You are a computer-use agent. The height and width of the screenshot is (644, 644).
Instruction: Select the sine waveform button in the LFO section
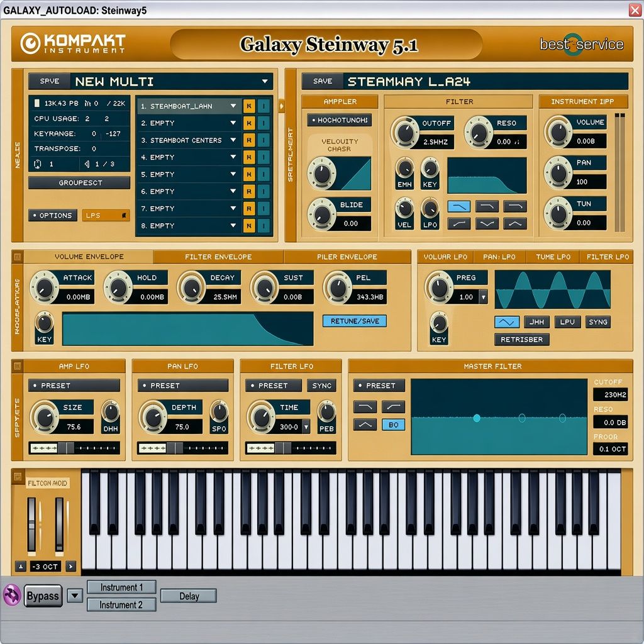click(x=507, y=322)
